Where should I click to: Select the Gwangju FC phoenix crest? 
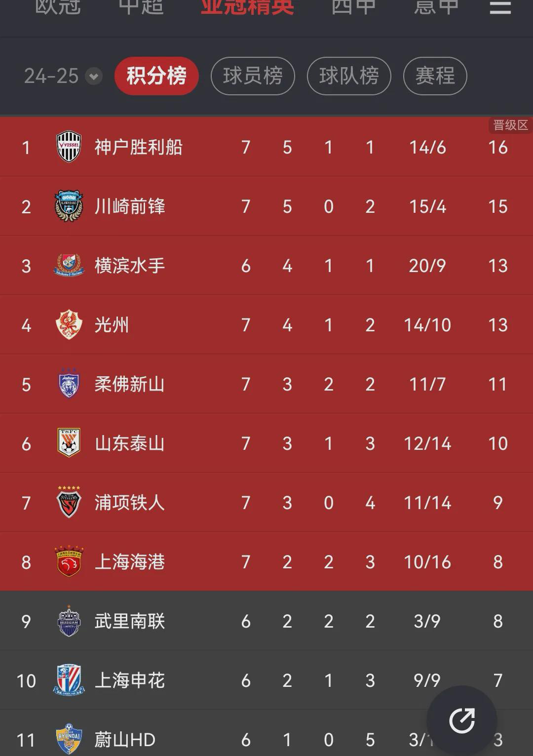point(69,324)
